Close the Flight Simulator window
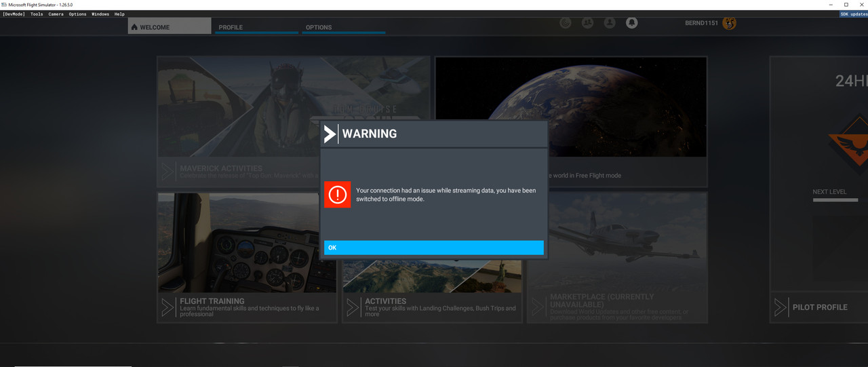The width and height of the screenshot is (868, 367). click(861, 4)
